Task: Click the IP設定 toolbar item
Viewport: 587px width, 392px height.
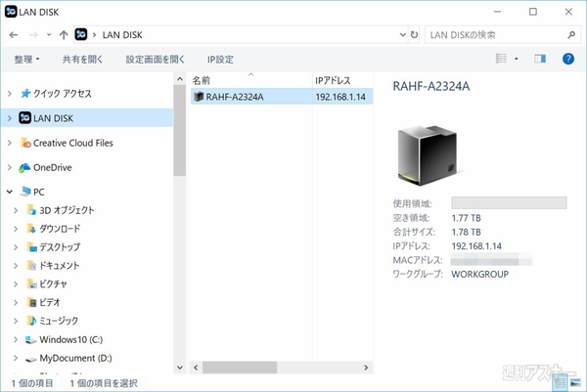Action: [220, 59]
